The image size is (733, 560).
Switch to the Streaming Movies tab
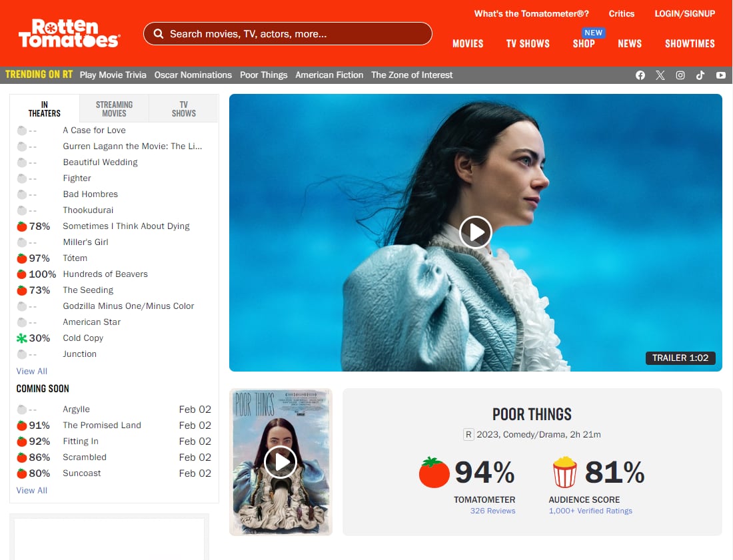[114, 109]
